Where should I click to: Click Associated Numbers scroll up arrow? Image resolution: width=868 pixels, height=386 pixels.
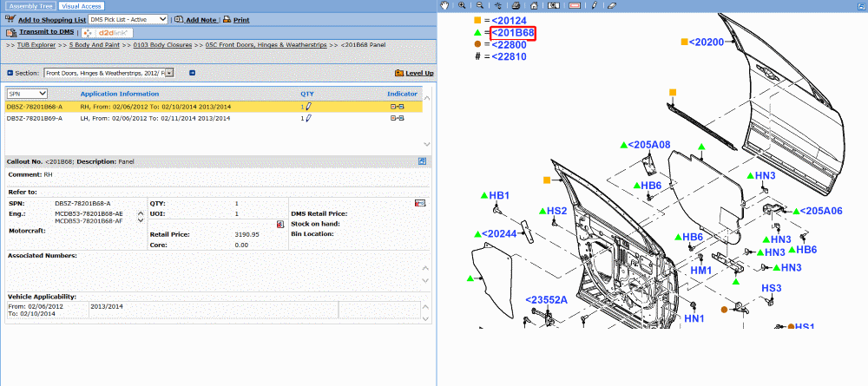[x=425, y=268]
